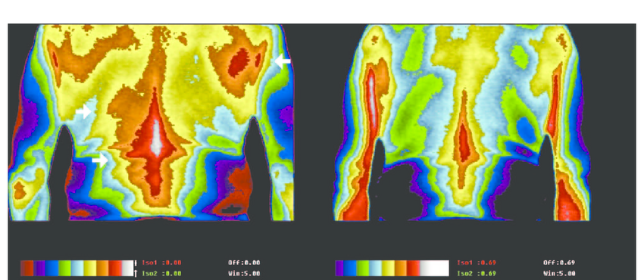
Task: Click the Win:5.00 readout on right panel
Action: pyautogui.click(x=559, y=273)
